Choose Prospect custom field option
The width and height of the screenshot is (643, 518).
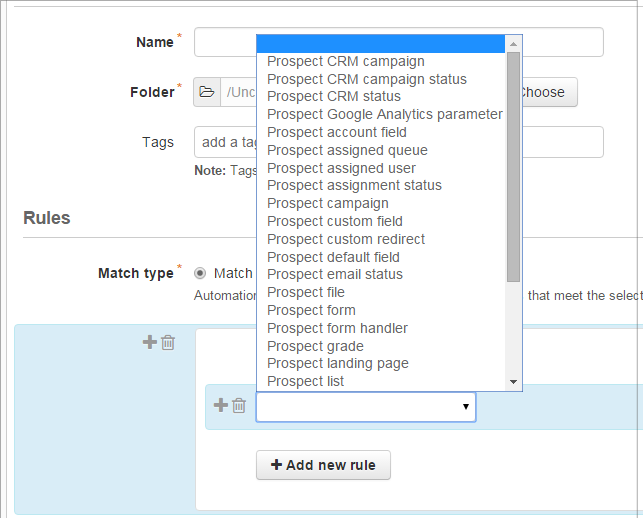click(x=381, y=221)
